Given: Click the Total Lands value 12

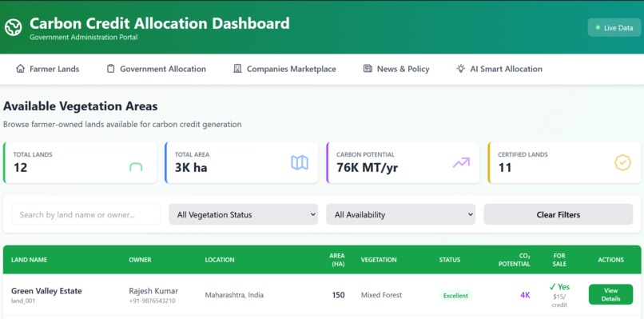Looking at the screenshot, I should [20, 167].
